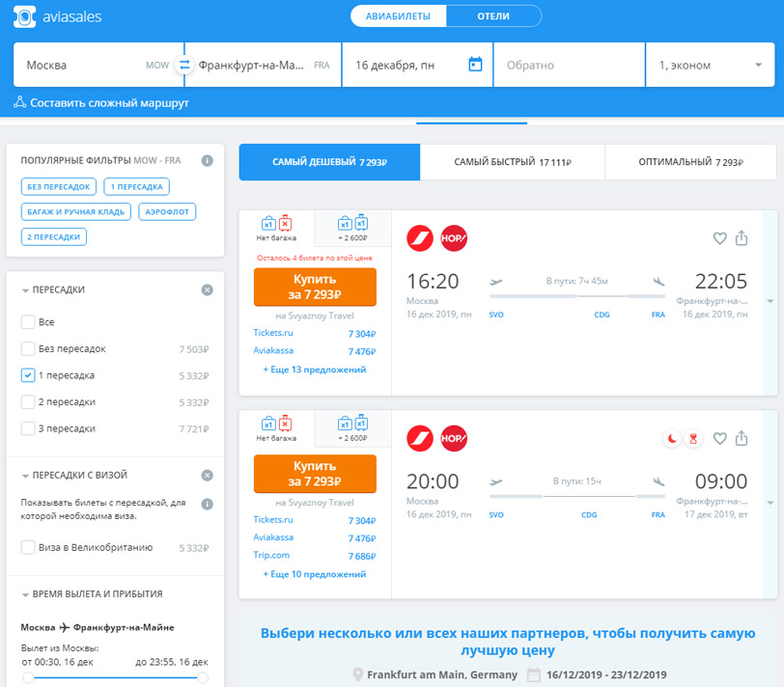The width and height of the screenshot is (784, 687).
Task: Add first flight at 16:20 to favorites
Action: (719, 238)
